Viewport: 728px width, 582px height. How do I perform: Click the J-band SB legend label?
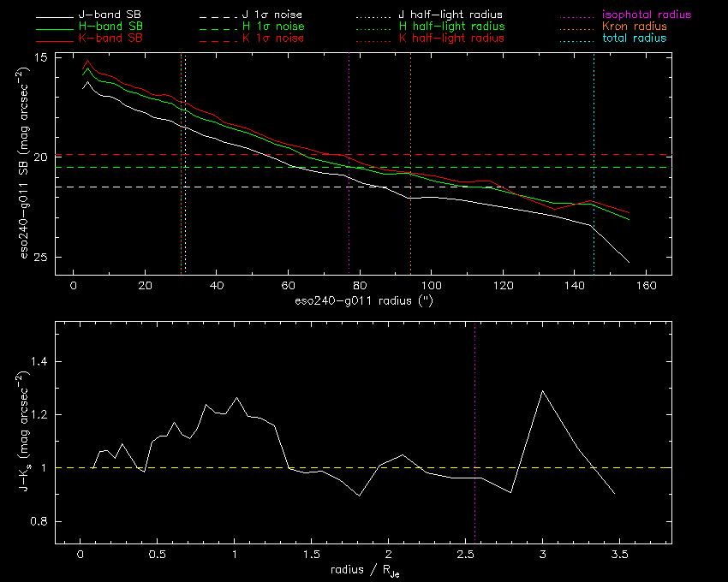click(x=110, y=15)
